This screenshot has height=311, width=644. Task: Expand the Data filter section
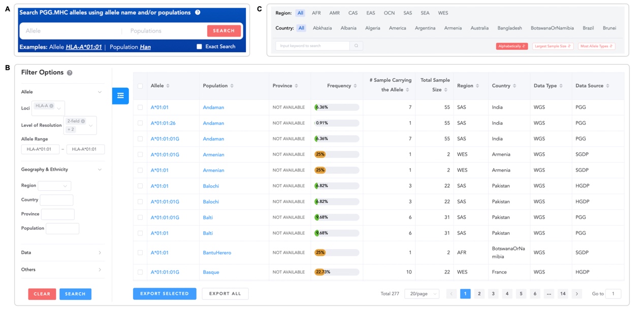point(100,253)
